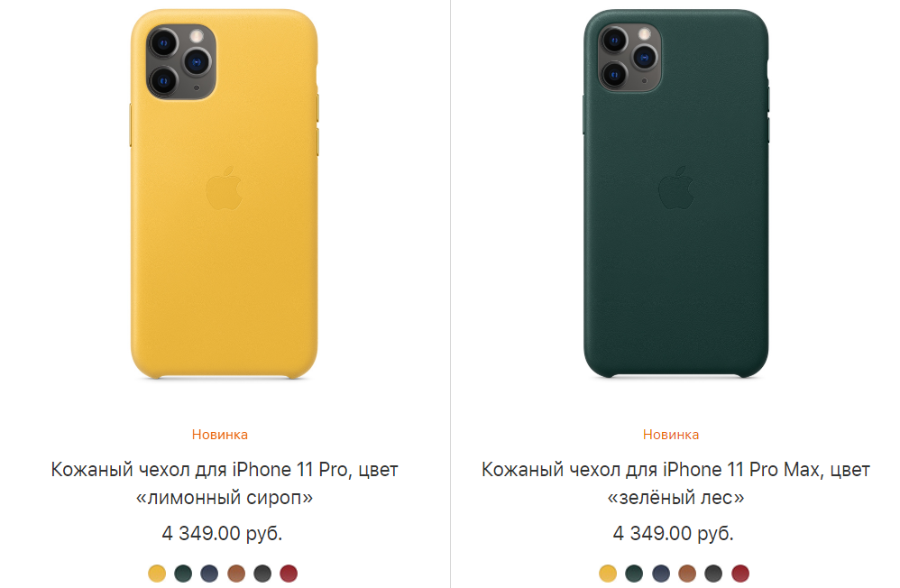The image size is (900, 588).
Task: Select yellow swatch under iPhone 11 Pro case
Action: pos(157,573)
